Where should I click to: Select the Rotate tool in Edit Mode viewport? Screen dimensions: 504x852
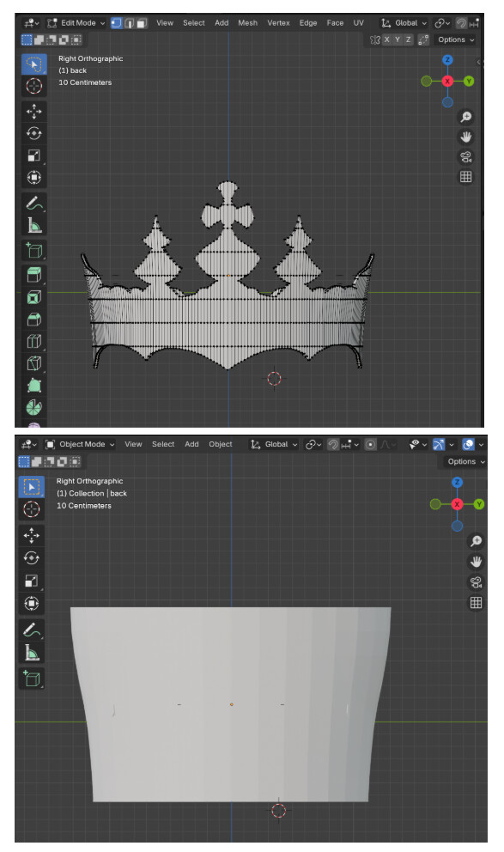tap(33, 133)
